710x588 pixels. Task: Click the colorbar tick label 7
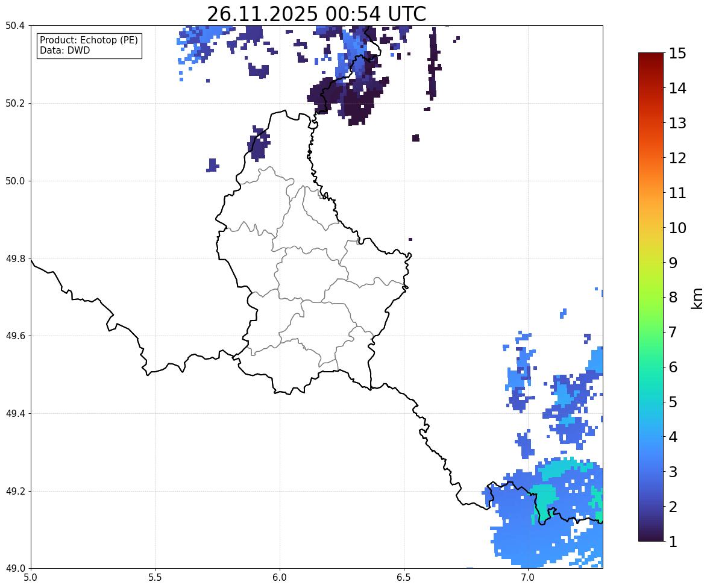tap(673, 332)
